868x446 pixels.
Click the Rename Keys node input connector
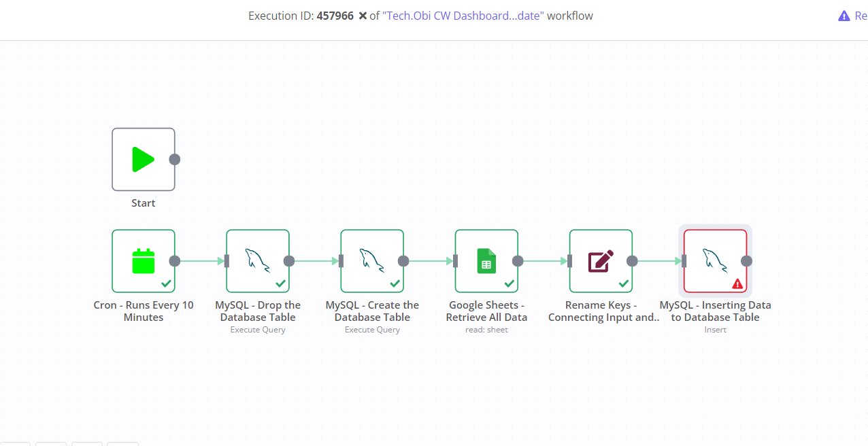(569, 260)
